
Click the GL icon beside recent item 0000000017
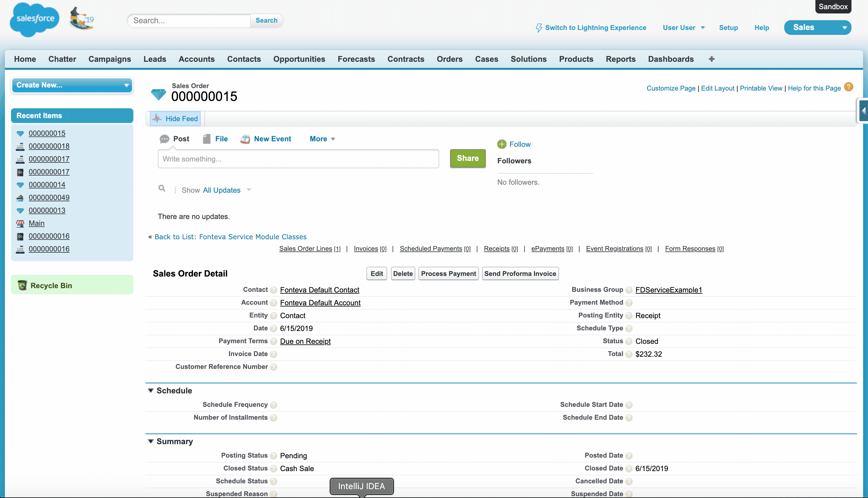pyautogui.click(x=20, y=172)
